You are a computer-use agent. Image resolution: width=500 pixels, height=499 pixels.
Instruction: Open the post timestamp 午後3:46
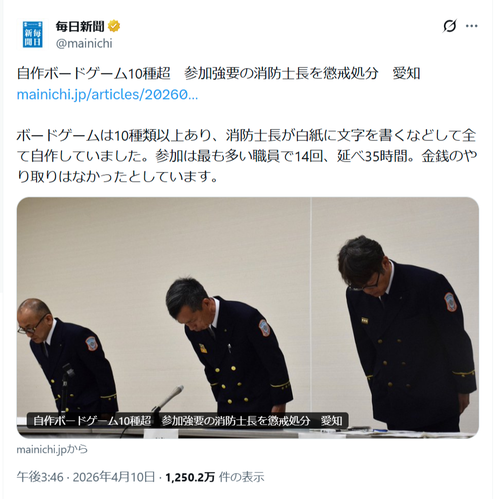[40, 477]
